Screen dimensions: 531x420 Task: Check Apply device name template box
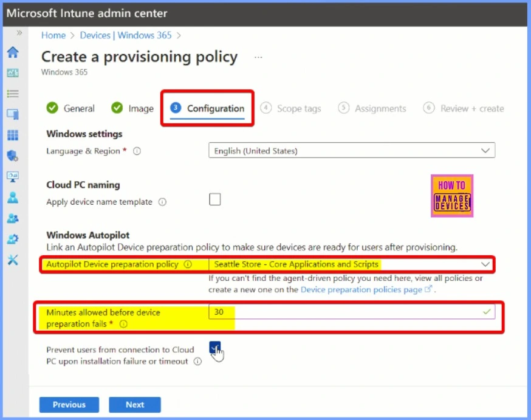[x=214, y=199]
